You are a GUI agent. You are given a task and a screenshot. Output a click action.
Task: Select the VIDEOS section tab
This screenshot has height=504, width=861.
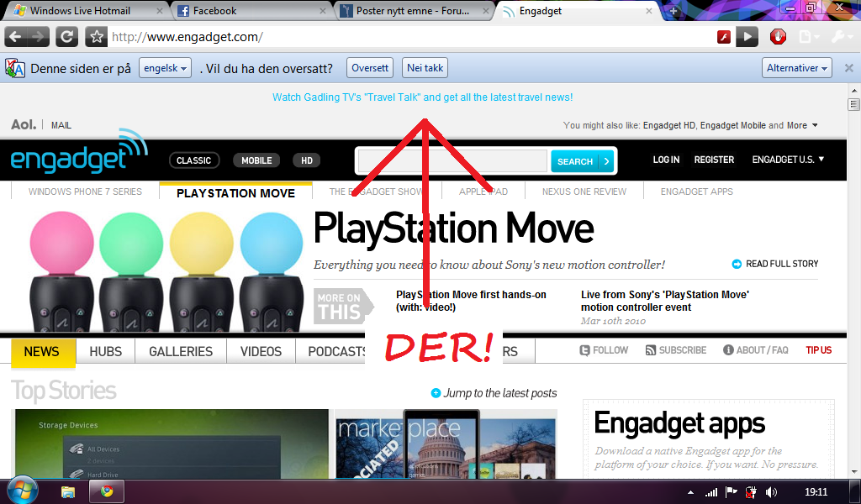(x=261, y=351)
